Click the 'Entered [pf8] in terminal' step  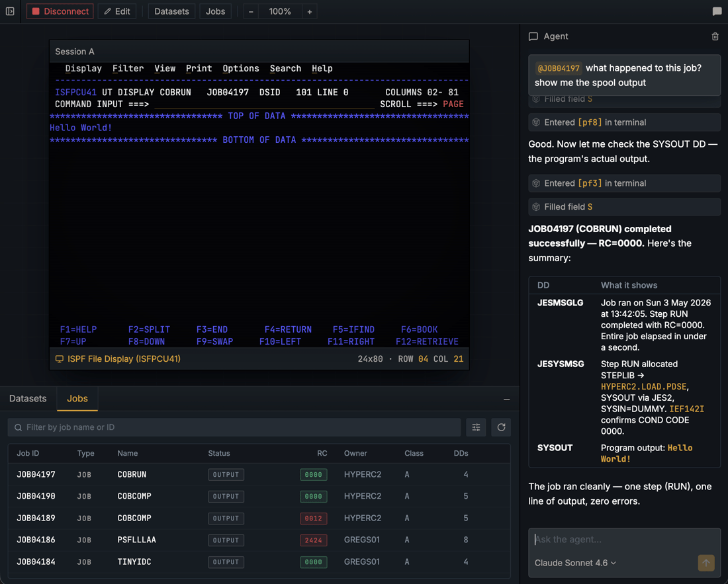(624, 122)
